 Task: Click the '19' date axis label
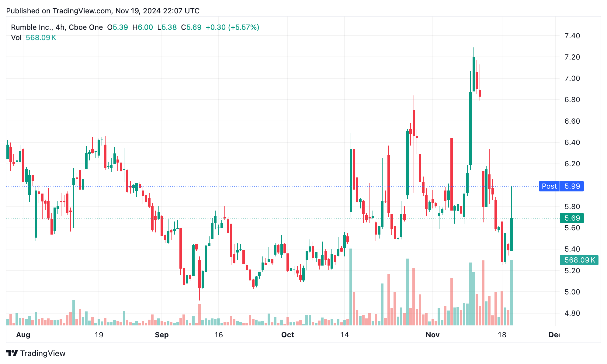(x=99, y=335)
